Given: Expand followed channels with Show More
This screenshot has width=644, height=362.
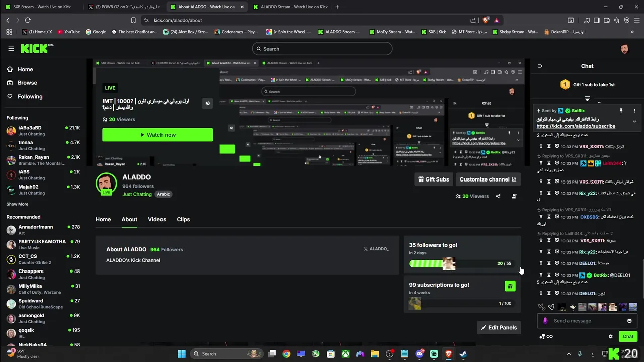Looking at the screenshot, I should coord(17,204).
